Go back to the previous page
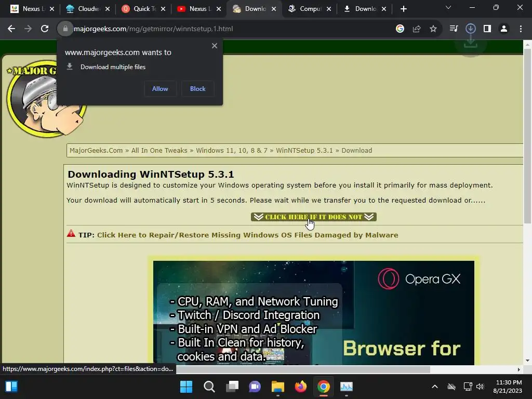 pos(11,29)
